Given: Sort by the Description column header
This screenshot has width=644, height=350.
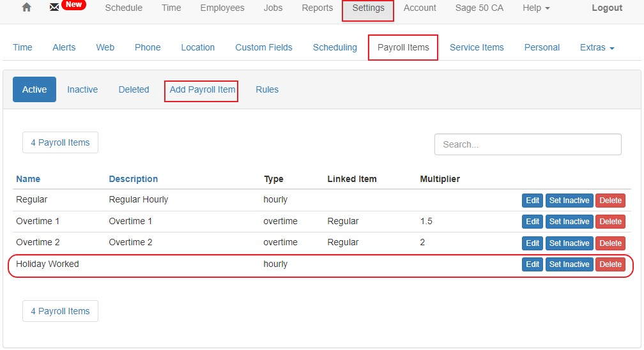Looking at the screenshot, I should [x=134, y=179].
